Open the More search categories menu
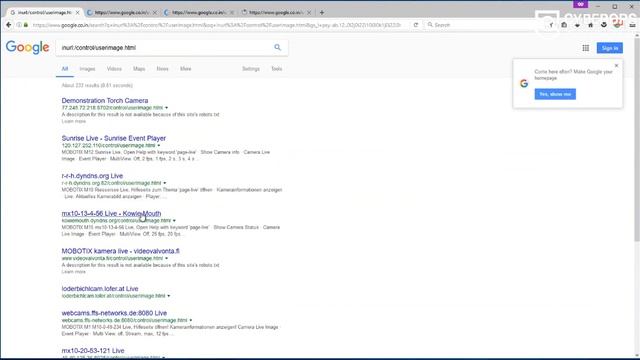 tap(186, 69)
